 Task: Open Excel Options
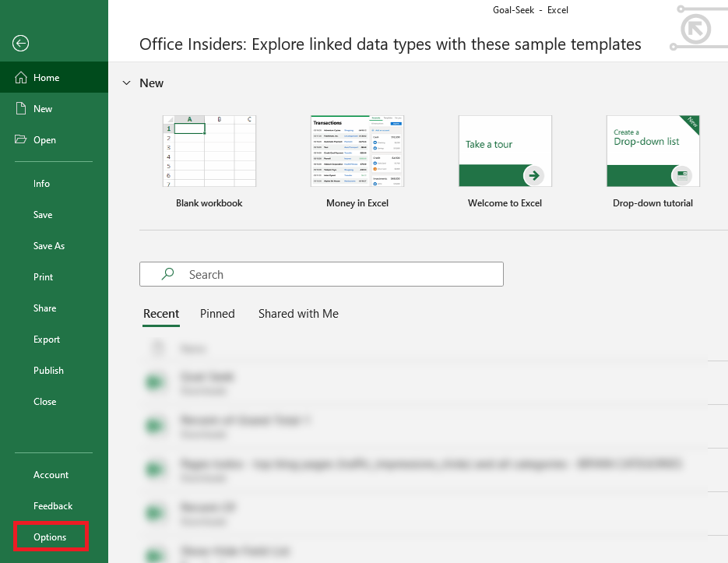50,537
